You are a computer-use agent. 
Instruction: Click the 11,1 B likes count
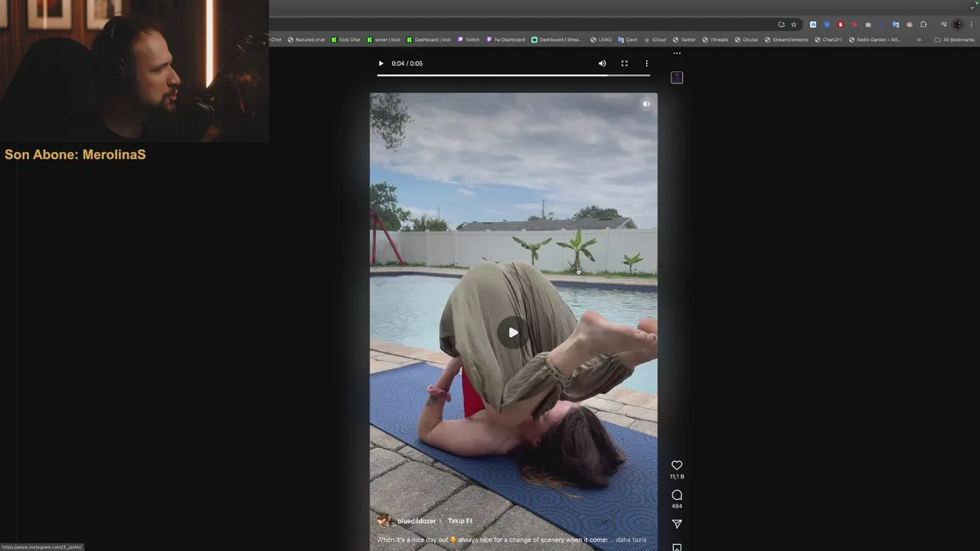point(677,477)
